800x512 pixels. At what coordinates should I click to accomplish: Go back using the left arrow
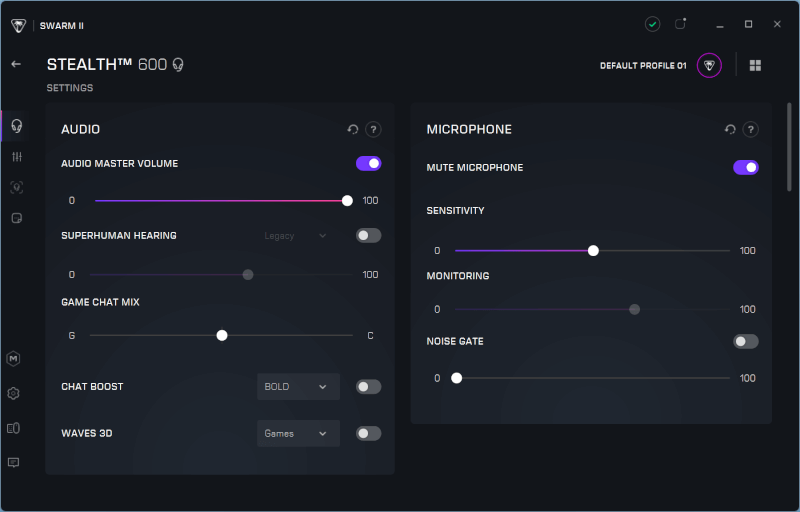click(x=16, y=64)
